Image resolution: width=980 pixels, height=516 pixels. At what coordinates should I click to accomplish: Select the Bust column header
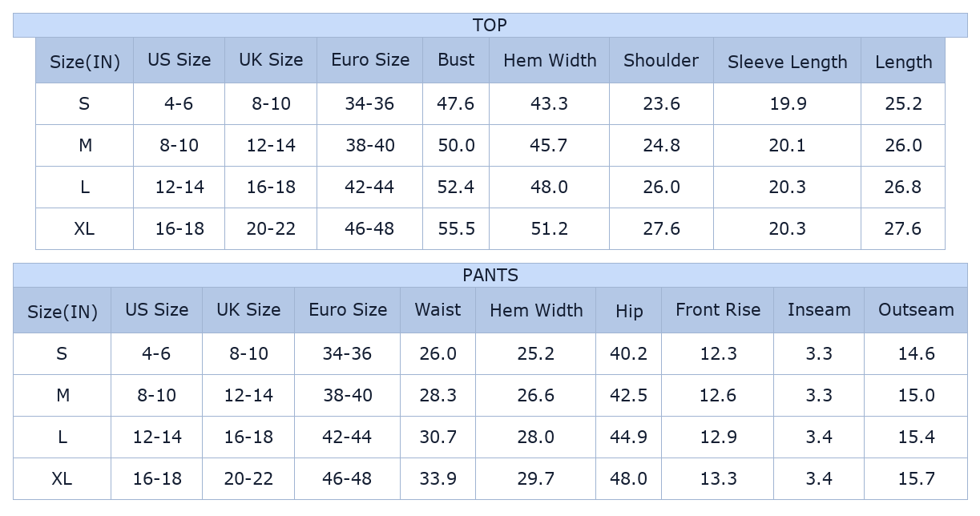tap(456, 60)
